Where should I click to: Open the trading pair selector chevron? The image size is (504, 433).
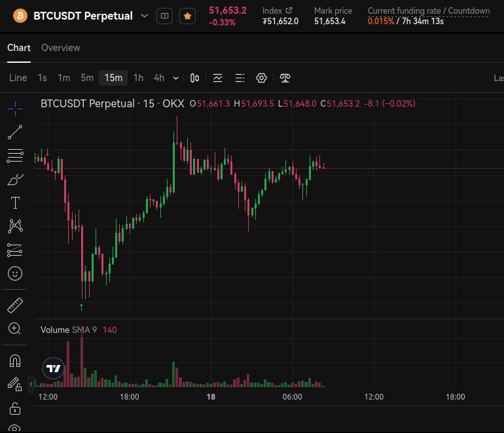[145, 16]
